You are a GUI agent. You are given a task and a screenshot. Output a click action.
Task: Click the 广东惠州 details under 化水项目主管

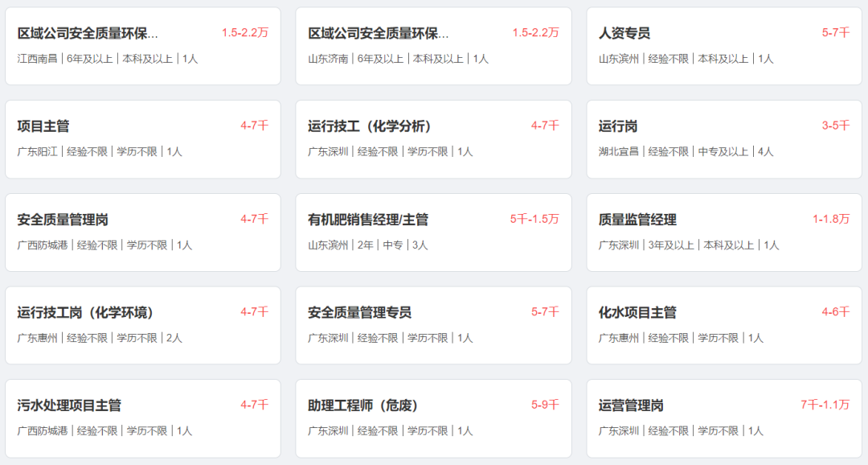681,338
